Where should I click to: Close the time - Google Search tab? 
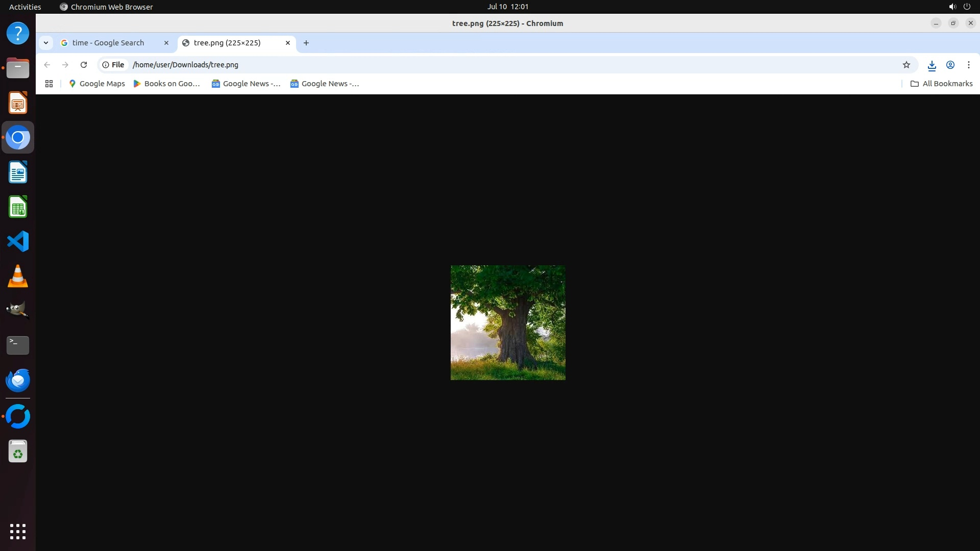pyautogui.click(x=166, y=43)
